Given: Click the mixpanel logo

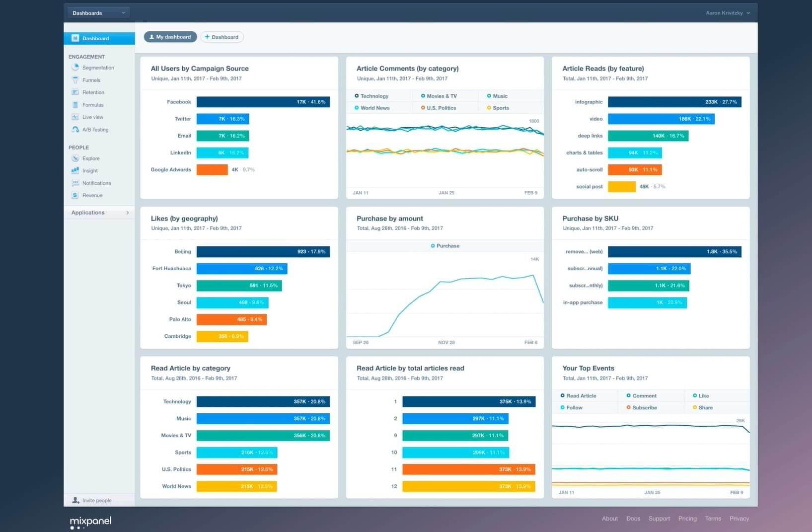Looking at the screenshot, I should point(90,522).
